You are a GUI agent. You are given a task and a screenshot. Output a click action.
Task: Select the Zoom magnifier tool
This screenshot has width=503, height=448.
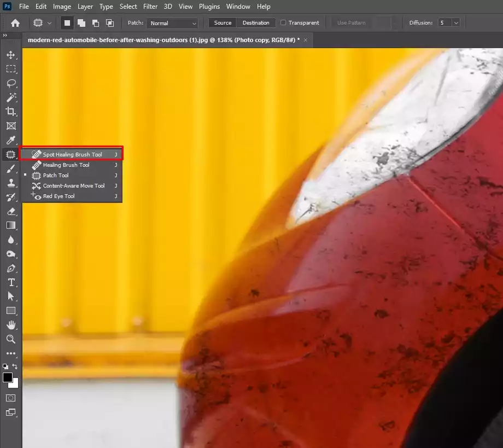(x=10, y=339)
